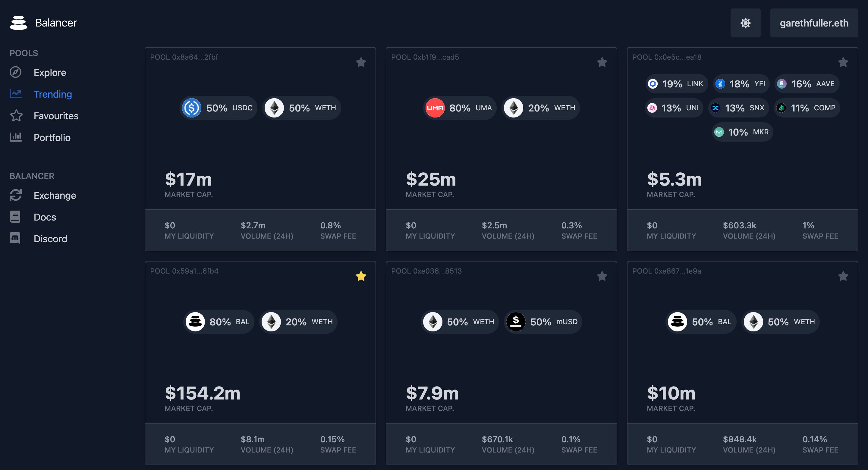Click the 0.8% swap fee value
The image size is (868, 470).
pyautogui.click(x=330, y=225)
